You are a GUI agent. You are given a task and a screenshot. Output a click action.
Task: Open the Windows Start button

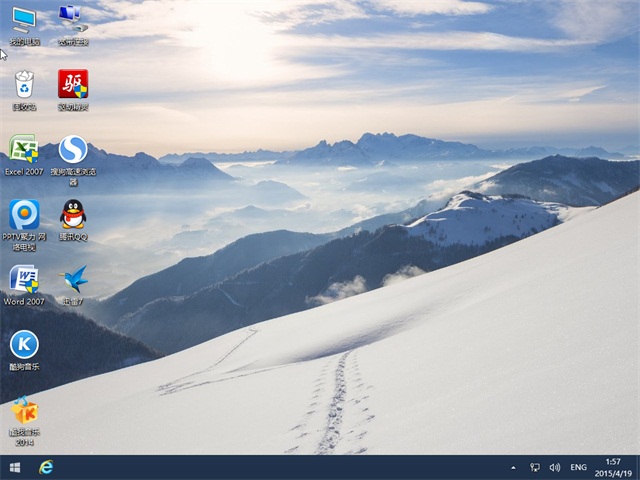coord(15,468)
